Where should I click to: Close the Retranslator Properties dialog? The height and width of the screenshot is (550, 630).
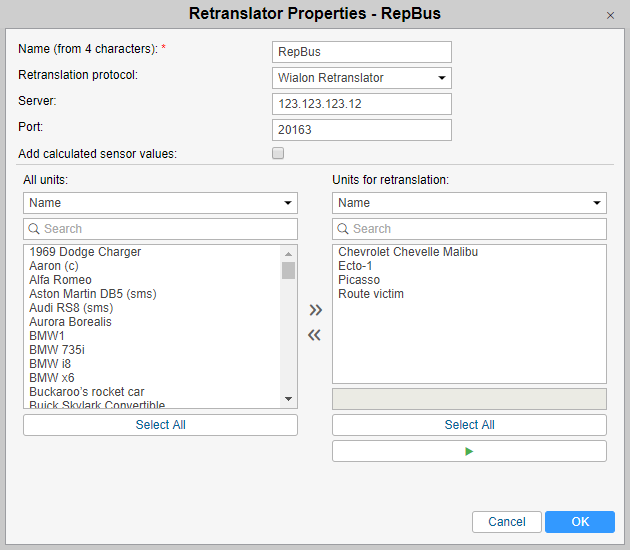(x=610, y=15)
